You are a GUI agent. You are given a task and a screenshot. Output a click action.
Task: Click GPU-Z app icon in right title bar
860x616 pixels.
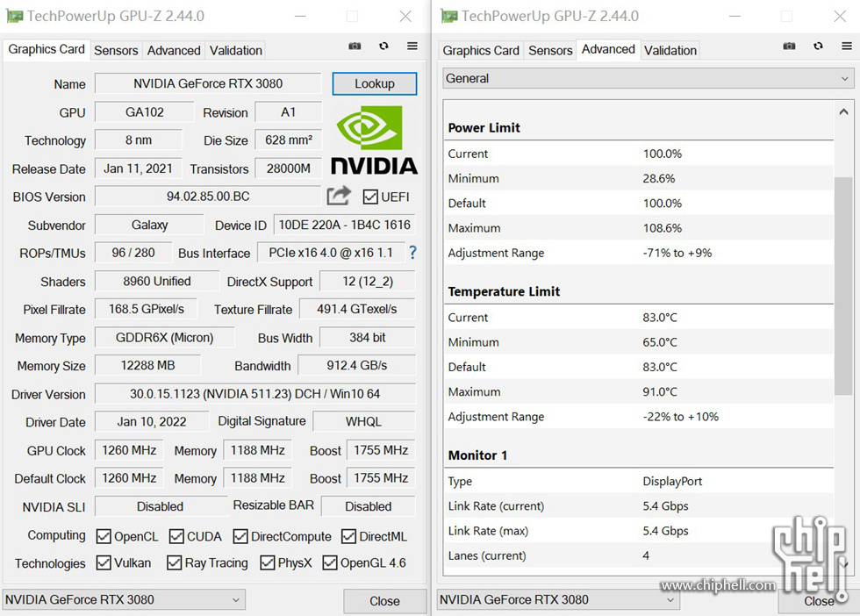click(x=448, y=17)
